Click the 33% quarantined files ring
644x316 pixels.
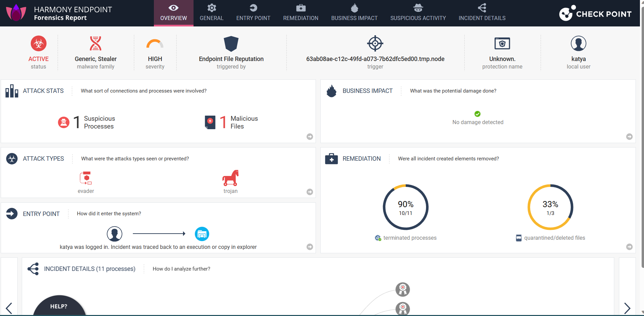[550, 207]
